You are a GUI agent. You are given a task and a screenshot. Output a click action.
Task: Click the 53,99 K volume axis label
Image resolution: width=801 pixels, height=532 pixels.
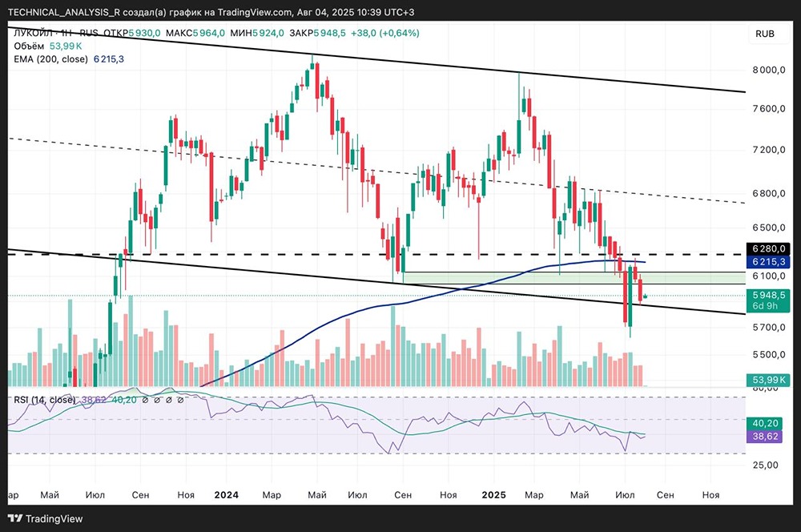click(769, 380)
